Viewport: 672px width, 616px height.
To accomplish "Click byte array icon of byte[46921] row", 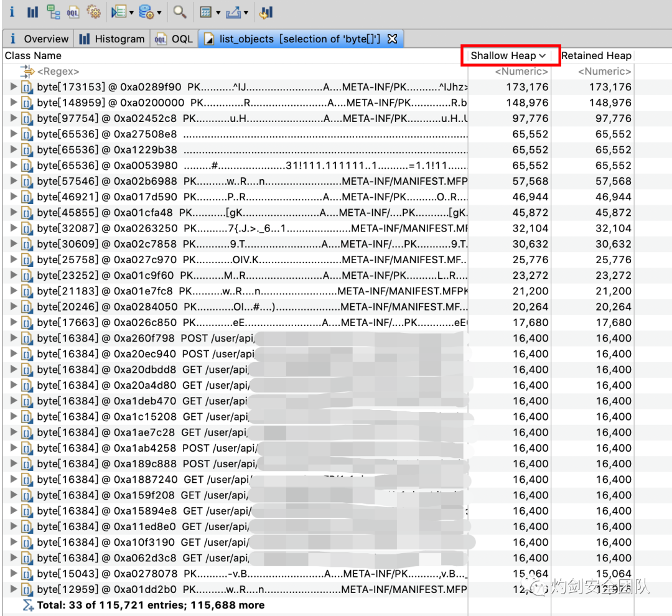I will [x=27, y=197].
